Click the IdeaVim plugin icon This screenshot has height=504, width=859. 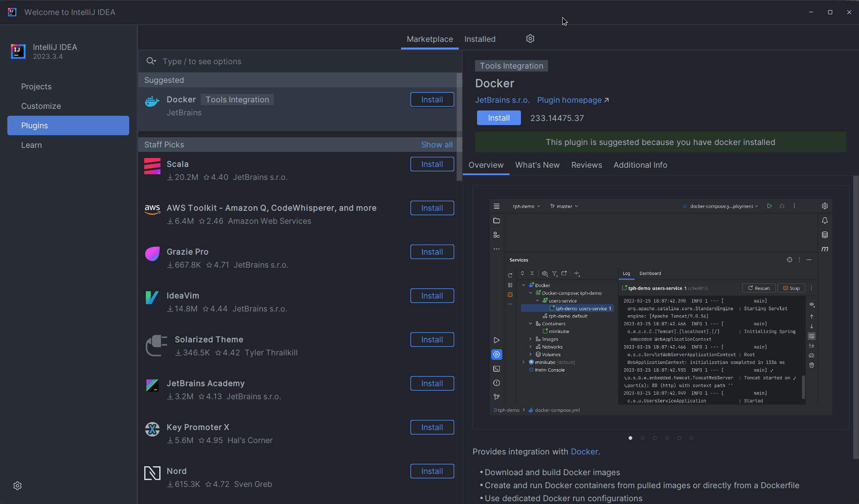[x=152, y=298]
